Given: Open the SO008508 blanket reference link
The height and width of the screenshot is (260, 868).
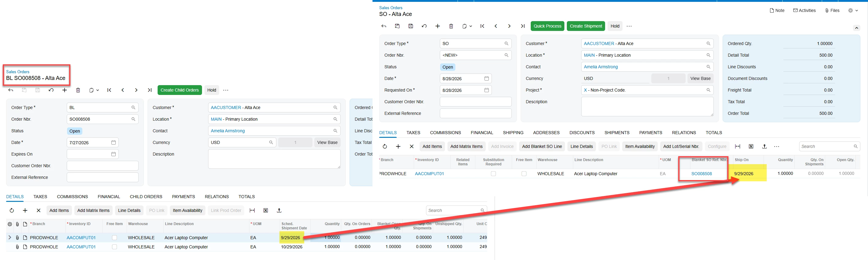Looking at the screenshot, I should 702,174.
